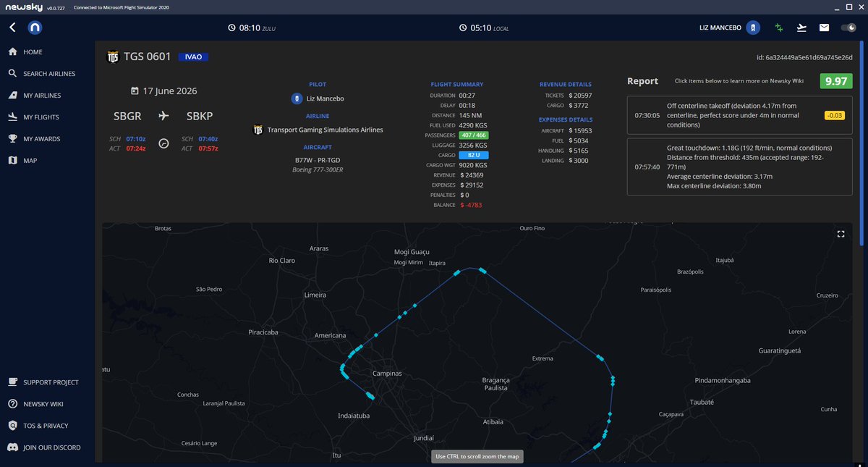Click the round clock icon between schedules
The width and height of the screenshot is (868, 467).
163,143
